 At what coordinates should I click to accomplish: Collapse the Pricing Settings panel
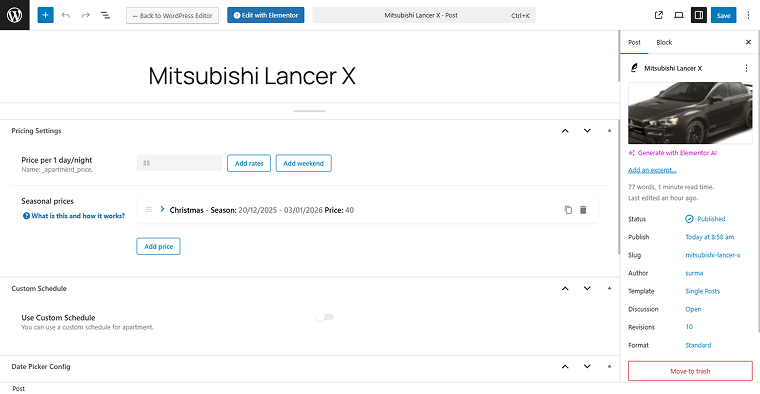pyautogui.click(x=609, y=131)
